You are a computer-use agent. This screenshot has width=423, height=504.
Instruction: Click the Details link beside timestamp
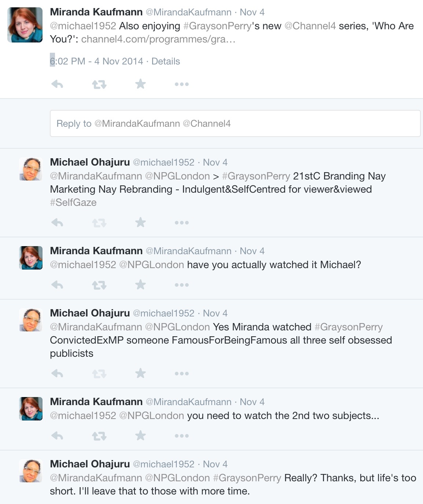166,61
